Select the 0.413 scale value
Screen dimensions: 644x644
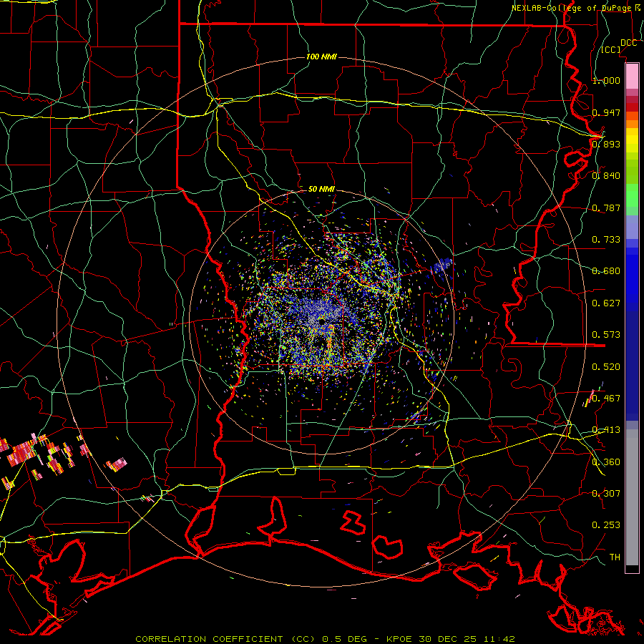(x=606, y=430)
